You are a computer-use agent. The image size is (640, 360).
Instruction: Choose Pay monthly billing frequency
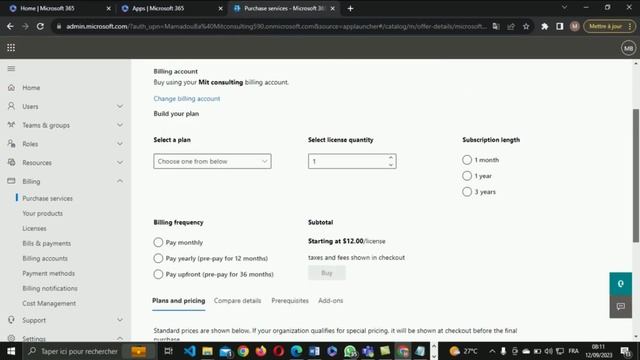pos(158,242)
